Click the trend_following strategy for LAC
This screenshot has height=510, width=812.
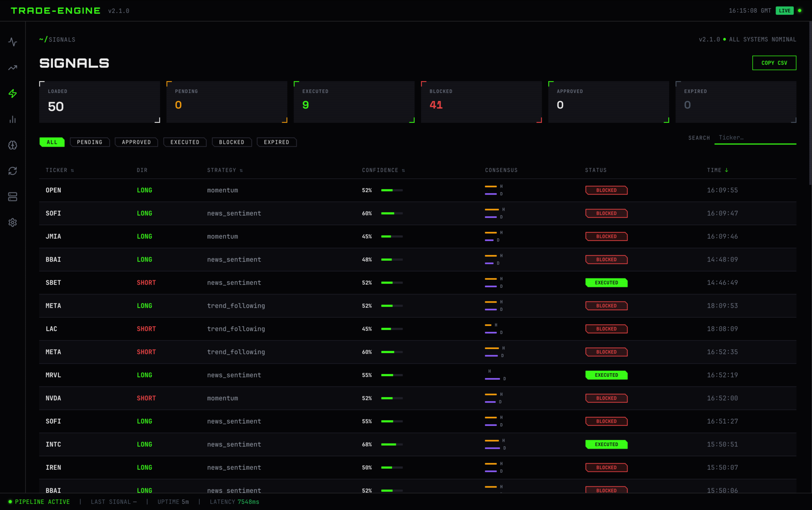point(236,329)
